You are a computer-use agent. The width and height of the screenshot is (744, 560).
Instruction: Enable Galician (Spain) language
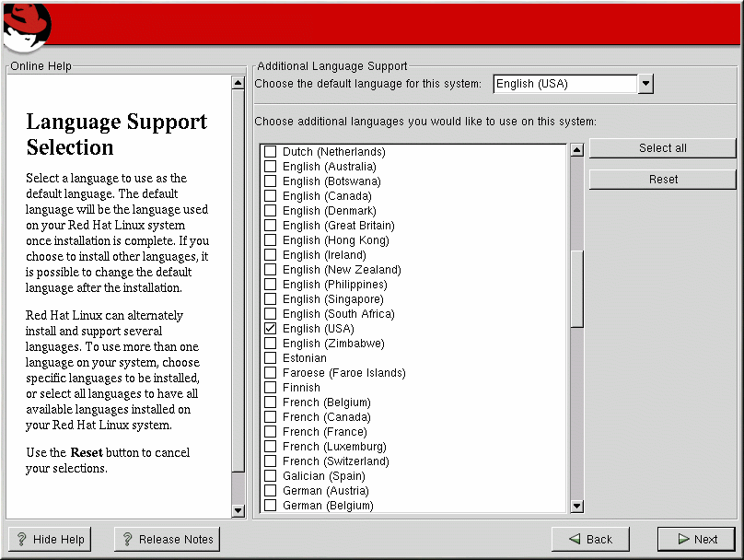tap(270, 475)
